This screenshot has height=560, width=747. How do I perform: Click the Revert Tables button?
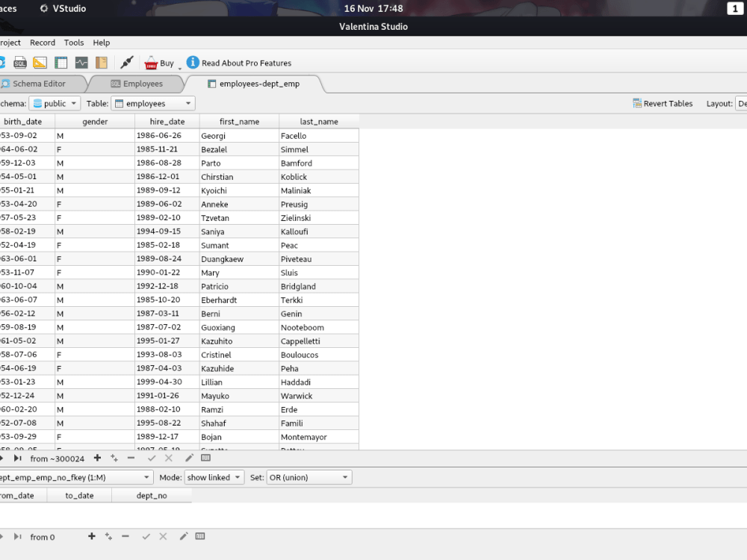(663, 103)
